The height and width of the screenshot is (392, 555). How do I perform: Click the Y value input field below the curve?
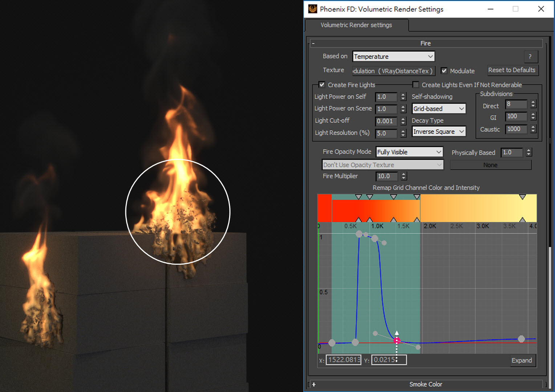(389, 360)
